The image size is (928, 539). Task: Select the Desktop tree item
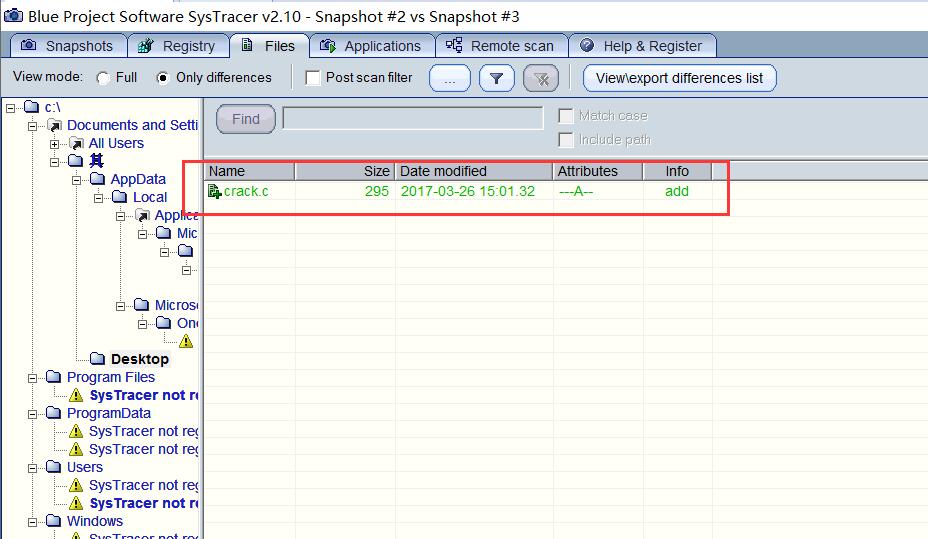click(x=140, y=359)
